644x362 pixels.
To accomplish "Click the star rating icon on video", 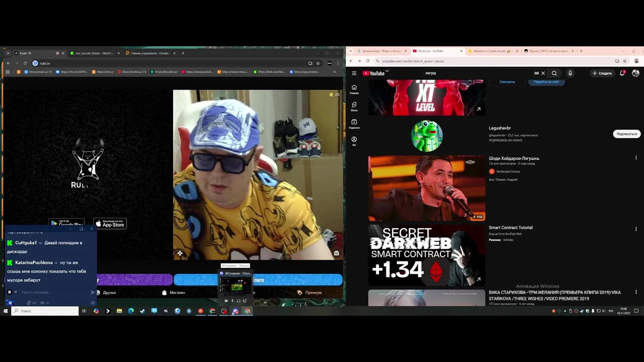I will [331, 95].
